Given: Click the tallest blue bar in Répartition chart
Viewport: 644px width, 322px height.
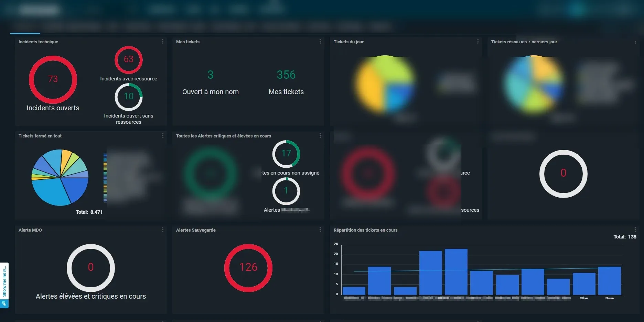Looking at the screenshot, I should (x=456, y=271).
